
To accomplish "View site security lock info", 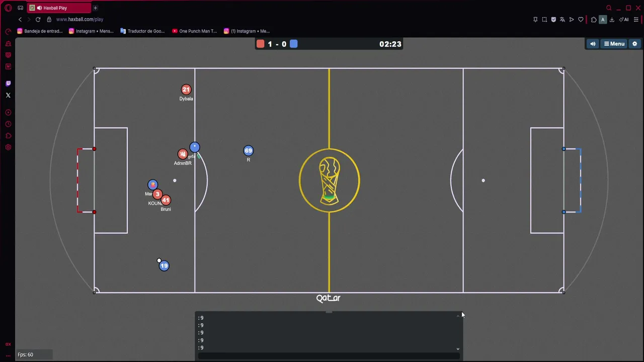I will [x=49, y=19].
